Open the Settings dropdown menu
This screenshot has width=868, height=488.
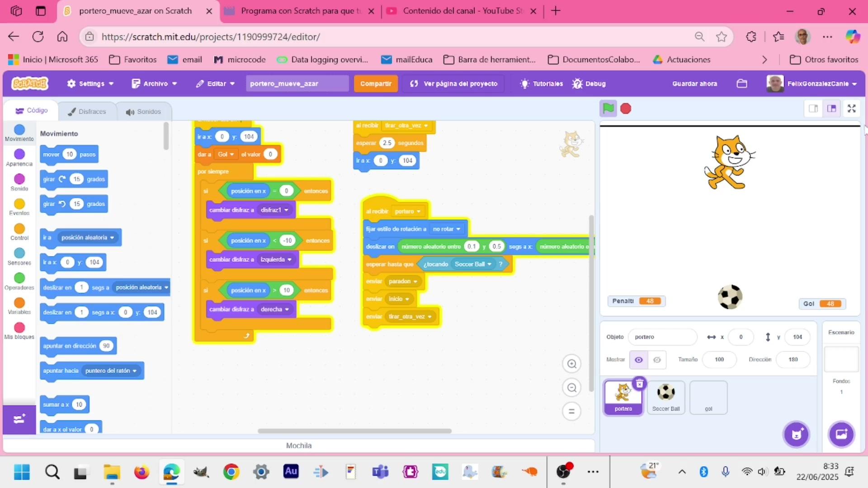pyautogui.click(x=90, y=84)
